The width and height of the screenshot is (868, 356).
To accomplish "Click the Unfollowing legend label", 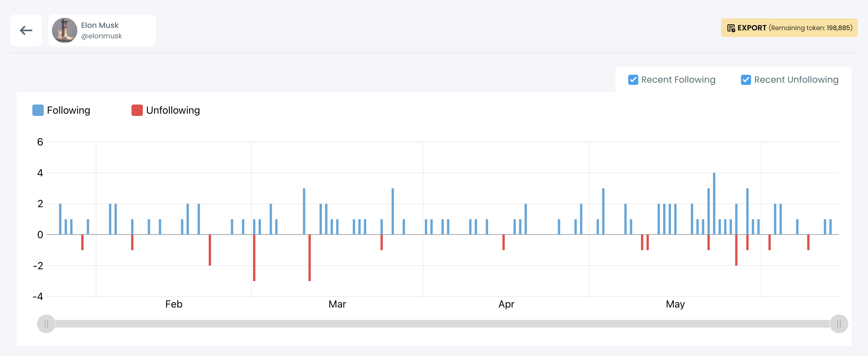I will [173, 110].
